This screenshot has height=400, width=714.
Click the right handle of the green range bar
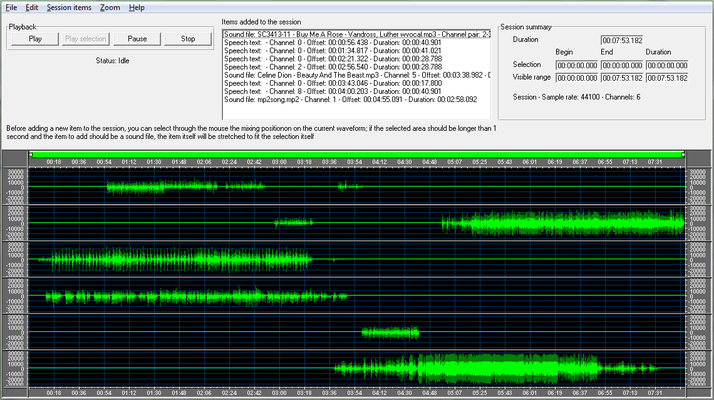683,155
